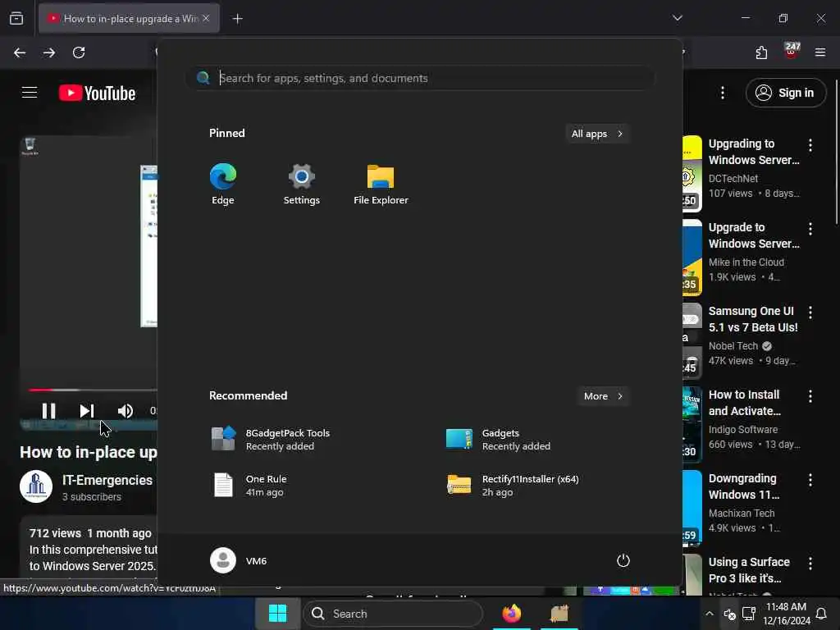
Task: Focus the Start menu search field
Action: pos(420,78)
